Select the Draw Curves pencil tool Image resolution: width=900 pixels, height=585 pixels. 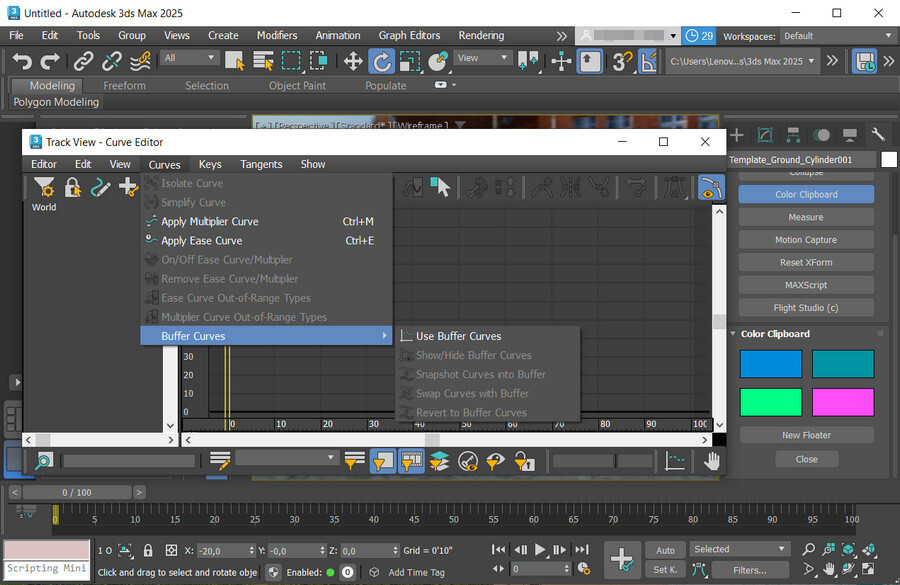(100, 188)
